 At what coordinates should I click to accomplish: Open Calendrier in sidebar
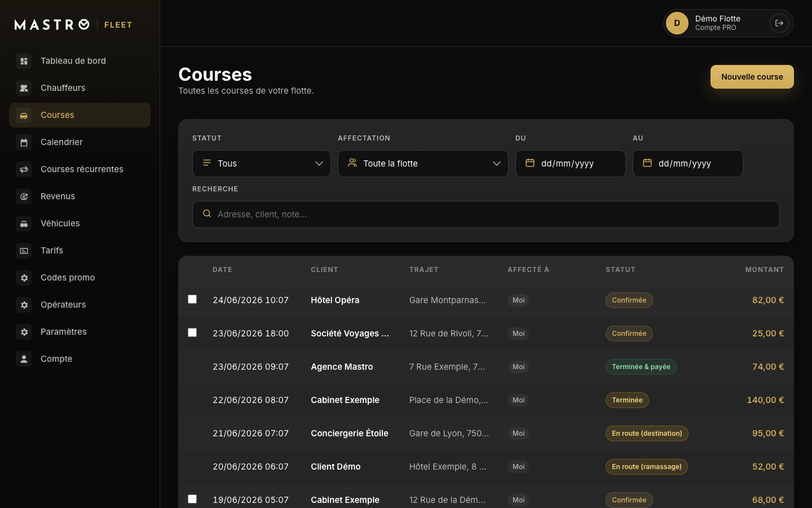pyautogui.click(x=80, y=142)
